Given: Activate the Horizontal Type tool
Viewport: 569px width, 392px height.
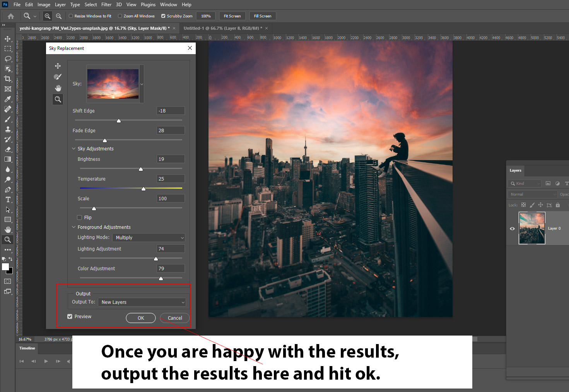Looking at the screenshot, I should 8,199.
